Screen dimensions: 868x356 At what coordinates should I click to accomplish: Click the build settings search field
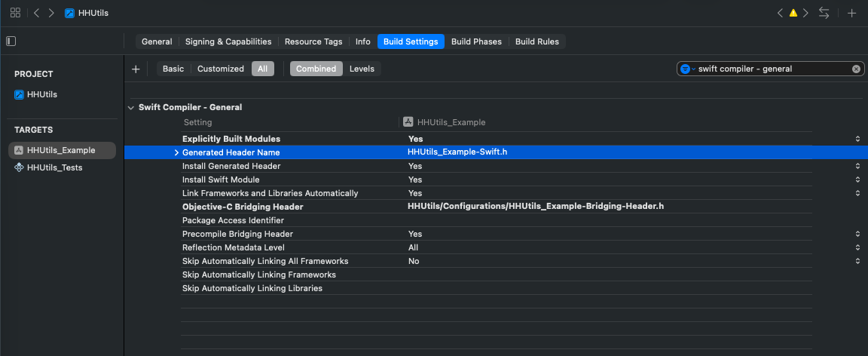pos(772,69)
